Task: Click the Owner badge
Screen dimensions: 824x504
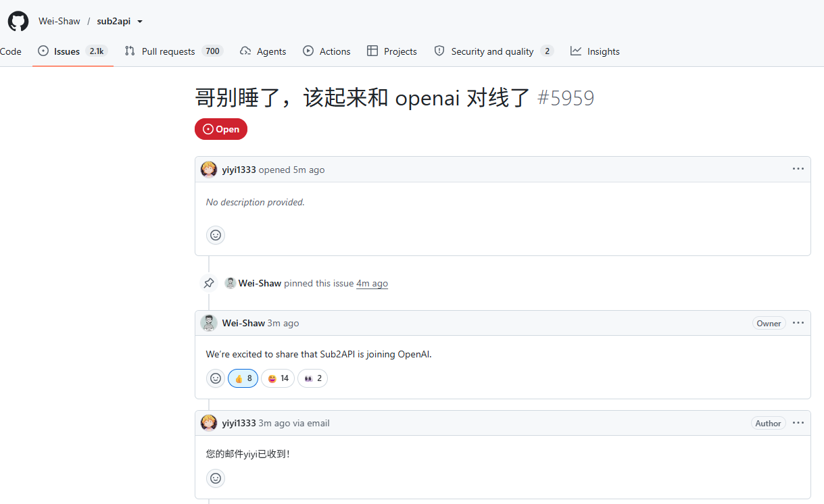Action: [769, 323]
